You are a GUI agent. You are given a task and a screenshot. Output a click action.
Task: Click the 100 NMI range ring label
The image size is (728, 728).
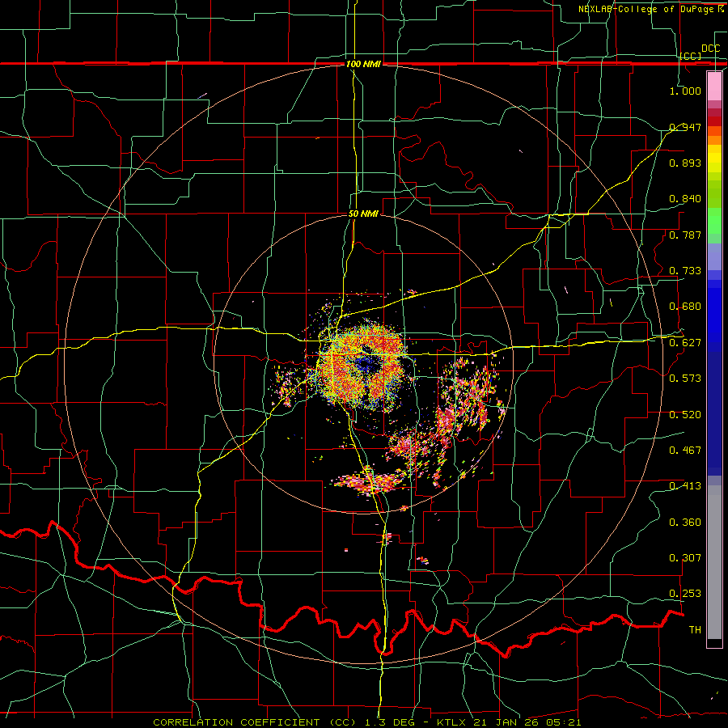click(x=363, y=64)
